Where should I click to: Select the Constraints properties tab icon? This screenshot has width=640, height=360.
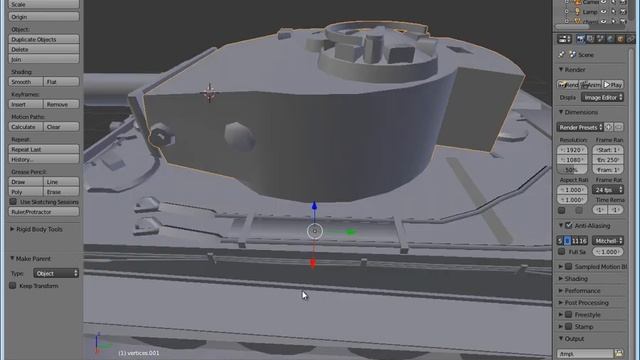[630, 39]
